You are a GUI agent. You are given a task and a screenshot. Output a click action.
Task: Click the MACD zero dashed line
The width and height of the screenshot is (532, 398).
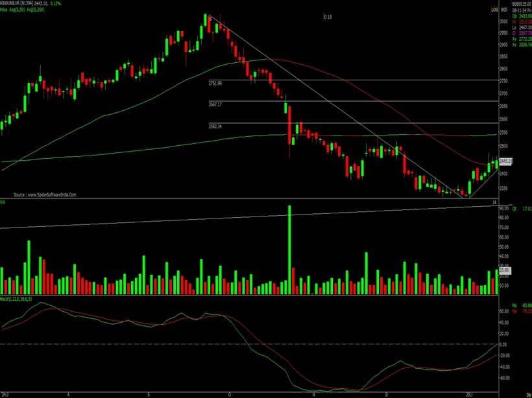(x=247, y=344)
